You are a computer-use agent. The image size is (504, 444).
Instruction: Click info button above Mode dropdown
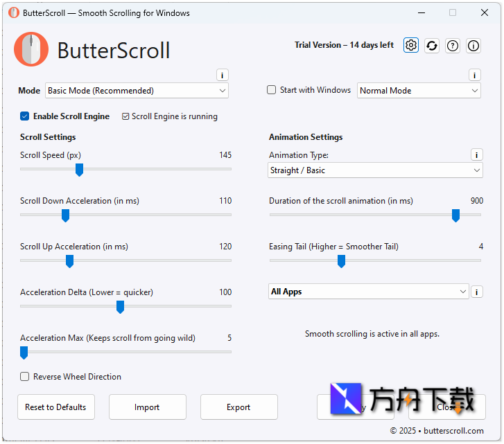pos(222,76)
